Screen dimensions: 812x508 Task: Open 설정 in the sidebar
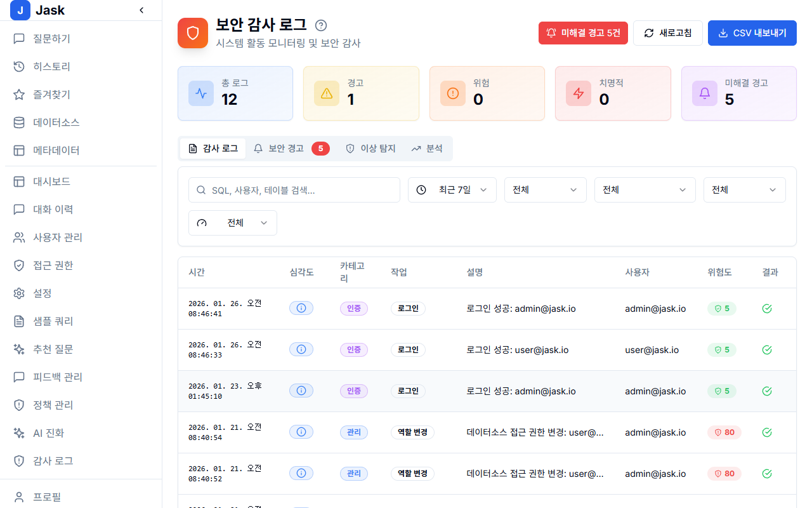click(x=81, y=293)
